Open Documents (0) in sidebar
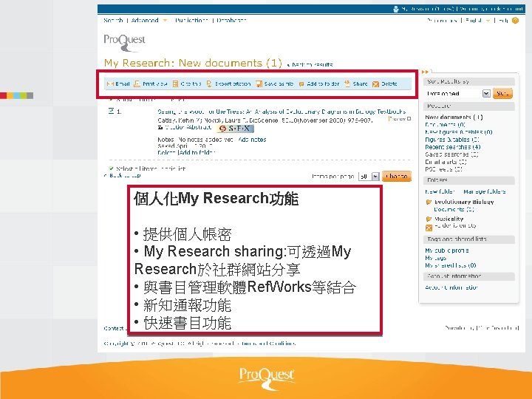 tap(445, 125)
